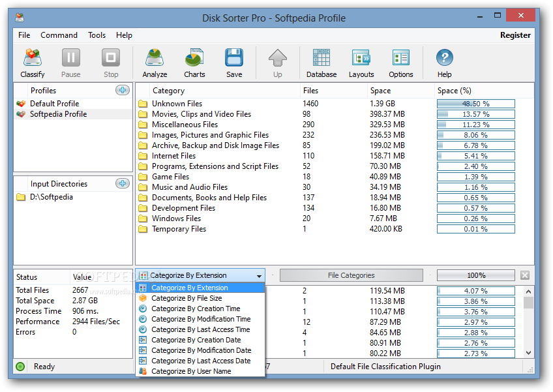The image size is (553, 392).
Task: Open the Command menu
Action: click(59, 35)
